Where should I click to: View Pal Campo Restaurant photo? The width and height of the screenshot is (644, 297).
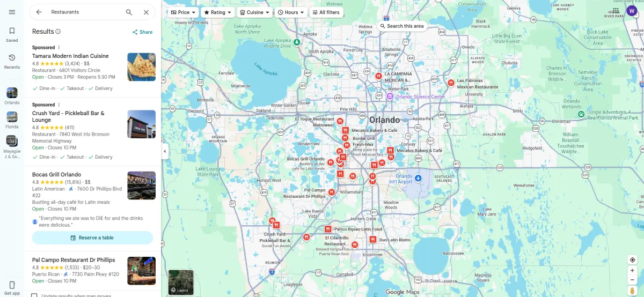[x=141, y=271]
